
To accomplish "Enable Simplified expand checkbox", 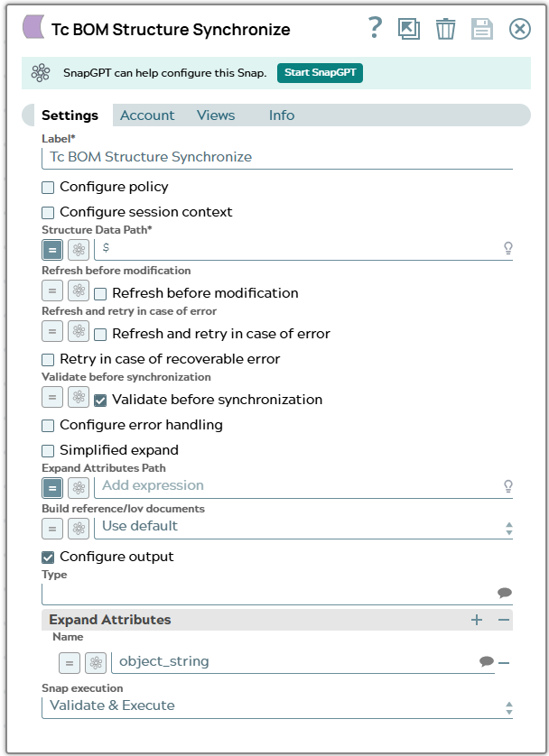I will (x=48, y=451).
